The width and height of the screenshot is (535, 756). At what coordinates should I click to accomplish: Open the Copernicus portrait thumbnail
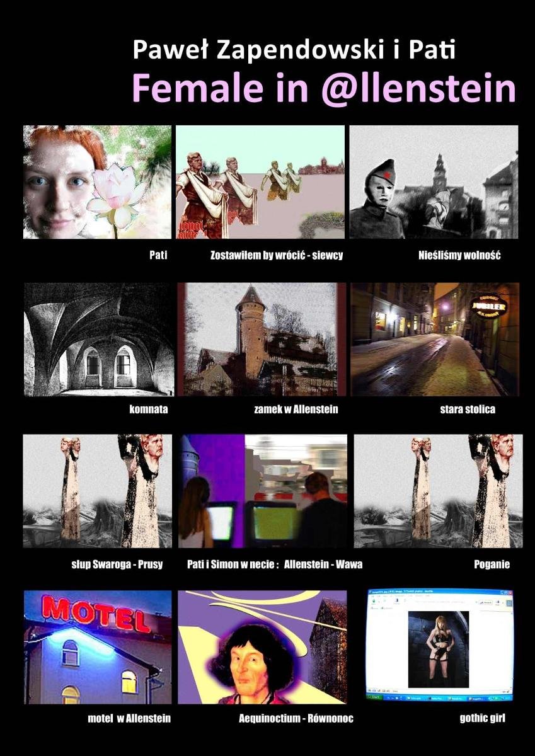pyautogui.click(x=262, y=647)
